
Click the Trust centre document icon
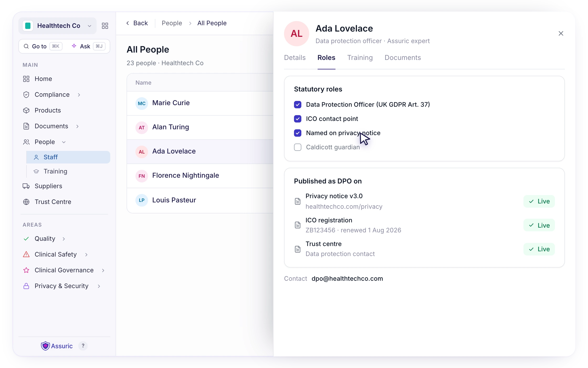pos(298,249)
